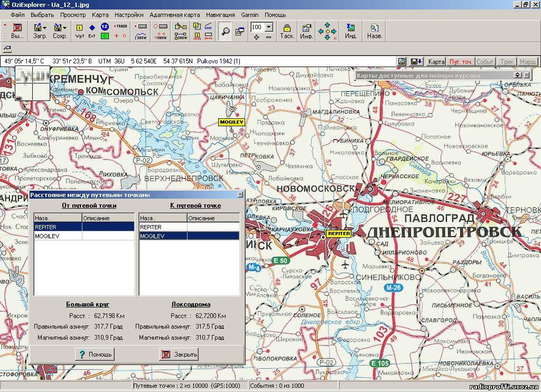Toggle the Событ. events button
The height and width of the screenshot is (392, 541).
[x=485, y=62]
